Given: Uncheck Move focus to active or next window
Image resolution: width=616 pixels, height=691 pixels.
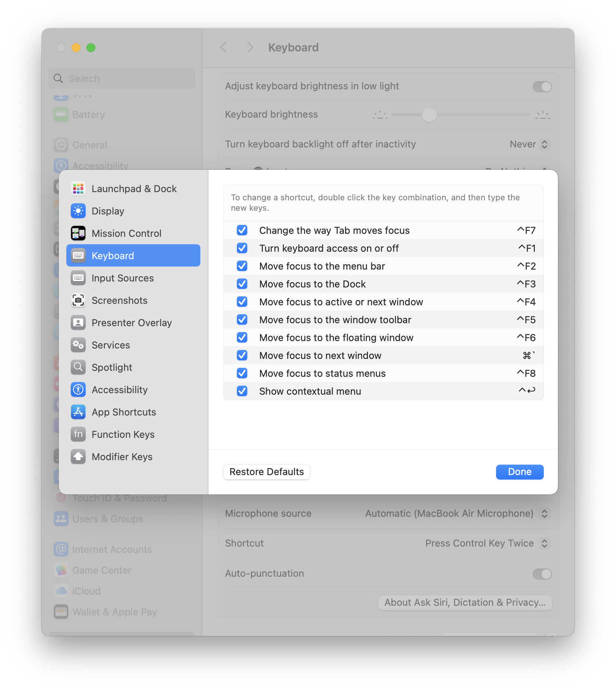Looking at the screenshot, I should 242,302.
